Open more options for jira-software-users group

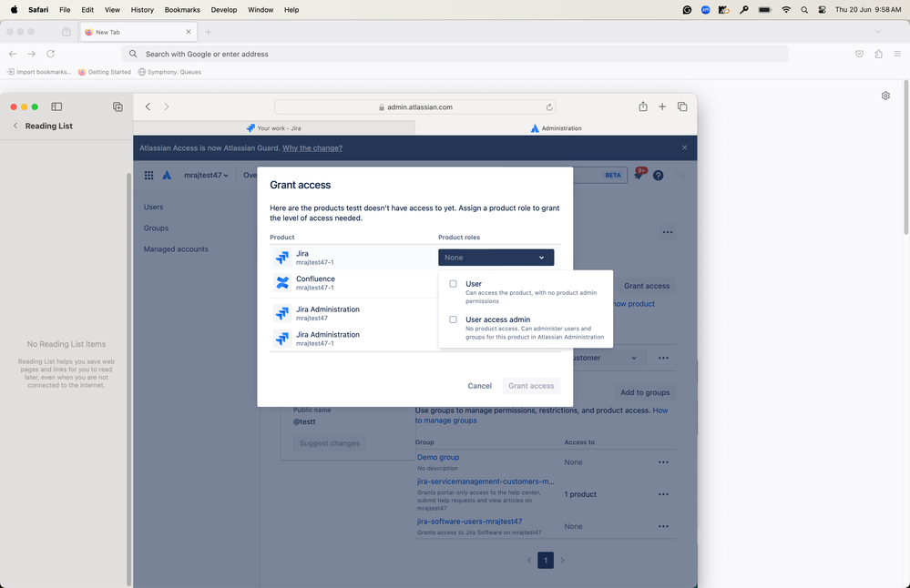tap(663, 526)
